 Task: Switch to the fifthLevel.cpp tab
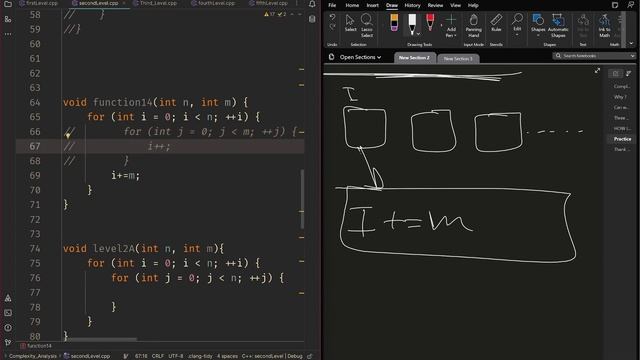pyautogui.click(x=269, y=3)
